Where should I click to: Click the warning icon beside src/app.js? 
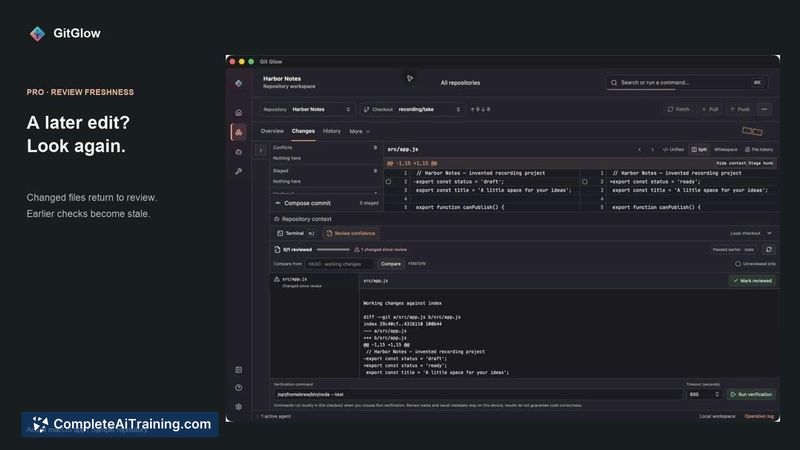pyautogui.click(x=277, y=279)
